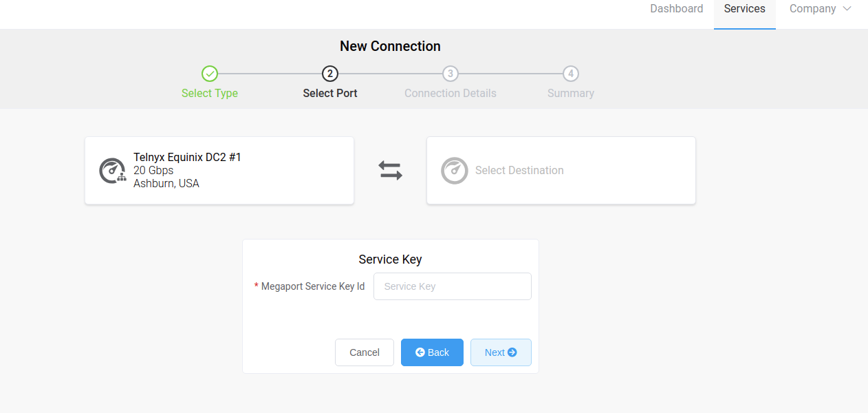Screen dimensions: 868x413
Task: Go to the Select Type step label
Action: point(210,93)
